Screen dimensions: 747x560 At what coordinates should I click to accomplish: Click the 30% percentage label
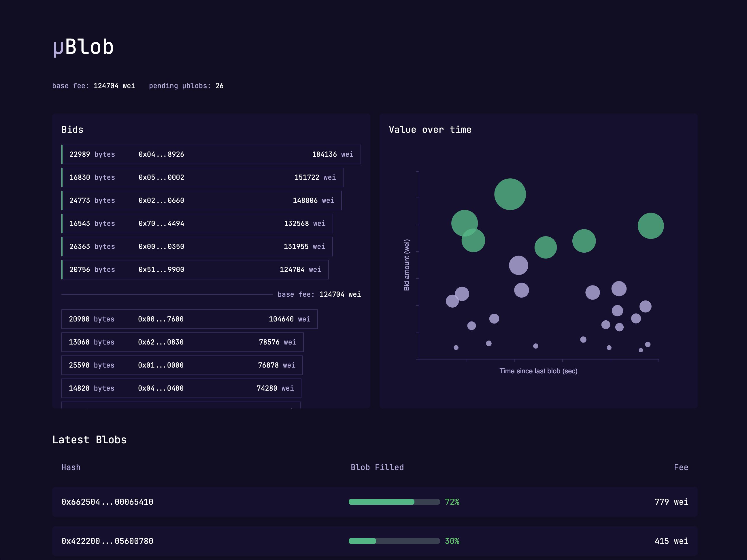pos(452,541)
